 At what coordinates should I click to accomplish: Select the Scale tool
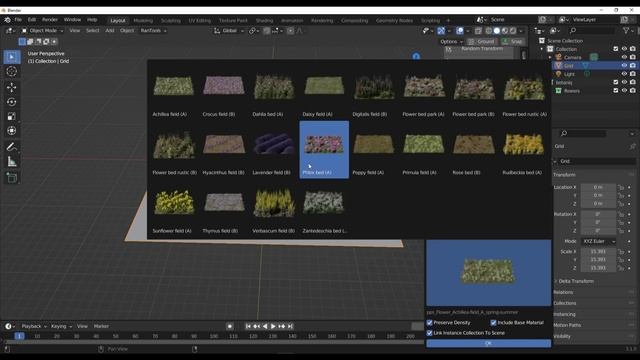pyautogui.click(x=12, y=116)
